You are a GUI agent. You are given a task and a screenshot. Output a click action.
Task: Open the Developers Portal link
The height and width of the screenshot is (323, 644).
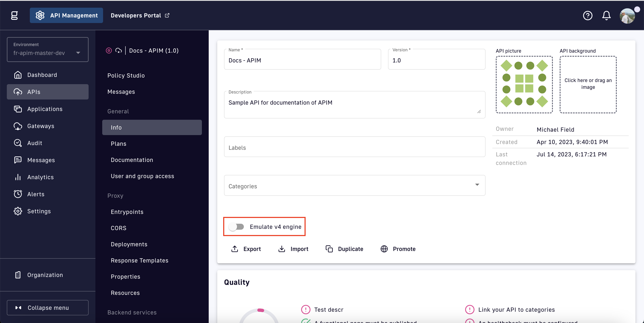pyautogui.click(x=140, y=16)
